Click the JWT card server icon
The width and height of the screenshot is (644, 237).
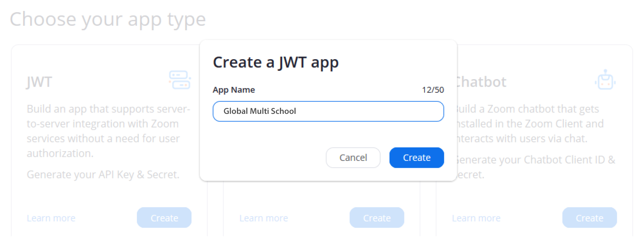pyautogui.click(x=180, y=80)
